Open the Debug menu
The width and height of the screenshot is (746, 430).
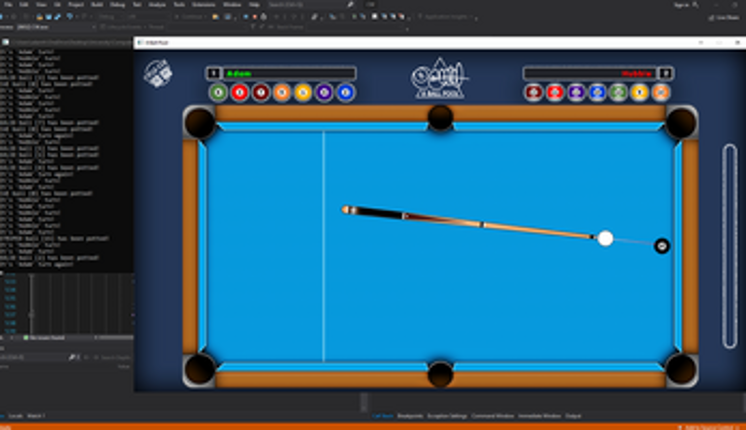118,4
